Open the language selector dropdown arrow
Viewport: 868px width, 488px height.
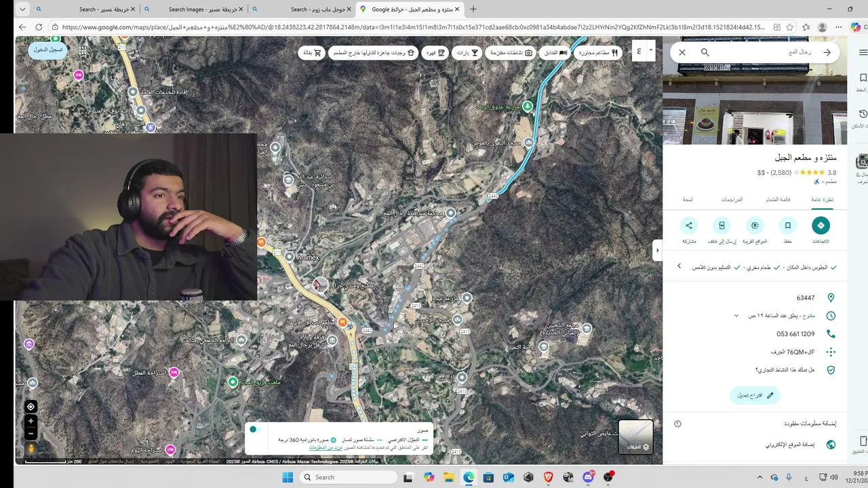coord(650,49)
